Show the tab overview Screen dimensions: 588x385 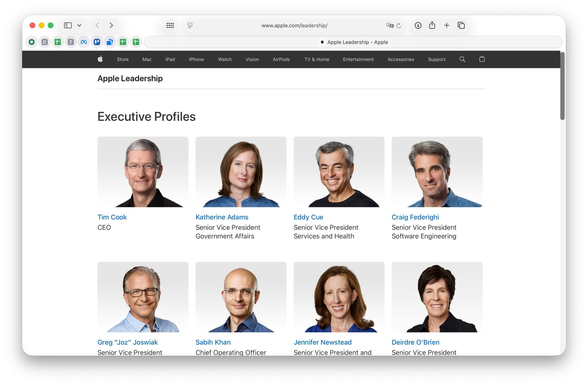point(461,26)
